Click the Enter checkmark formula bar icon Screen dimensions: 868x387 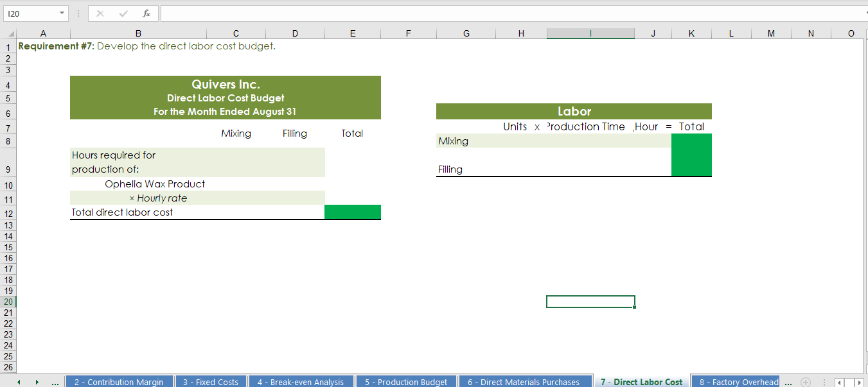[x=123, y=13]
